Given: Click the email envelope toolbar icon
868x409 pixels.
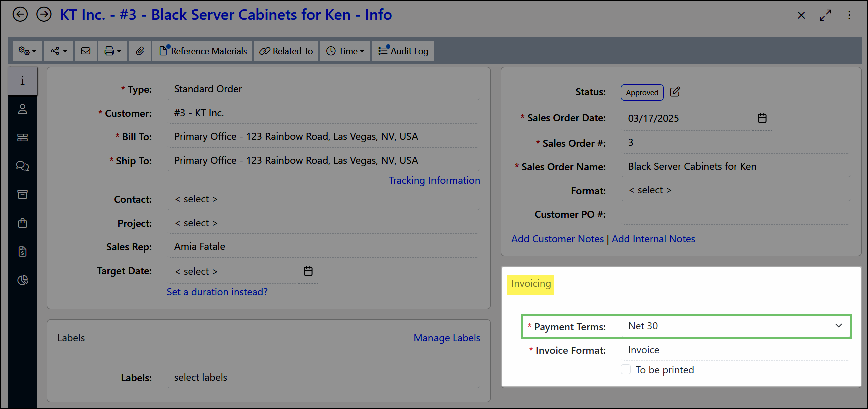Looking at the screenshot, I should click(86, 51).
